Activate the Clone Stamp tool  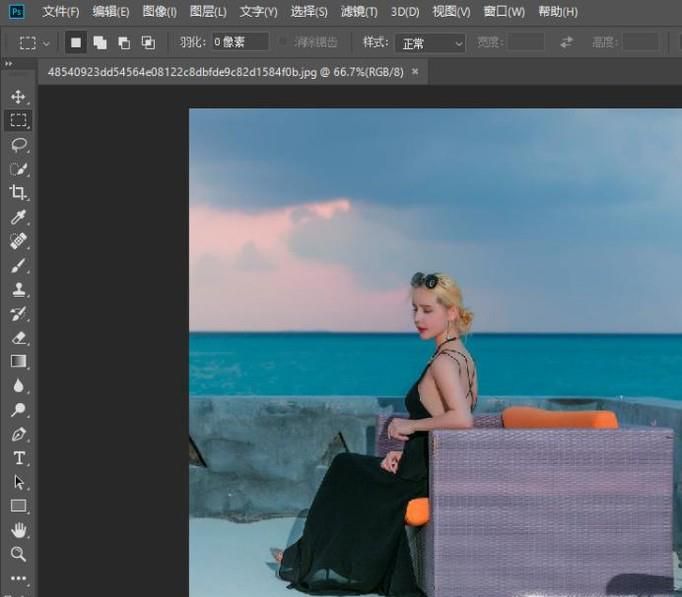tap(18, 290)
